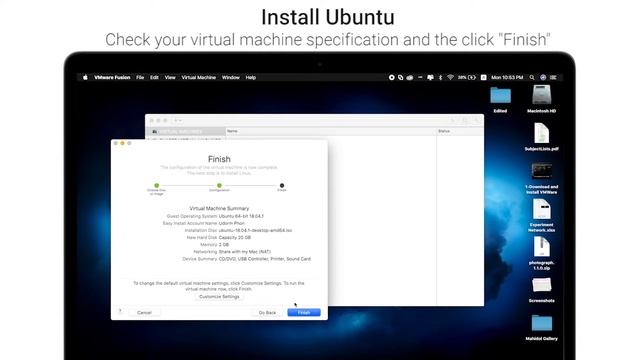
Task: Click the blue Finish button
Action: 304,312
